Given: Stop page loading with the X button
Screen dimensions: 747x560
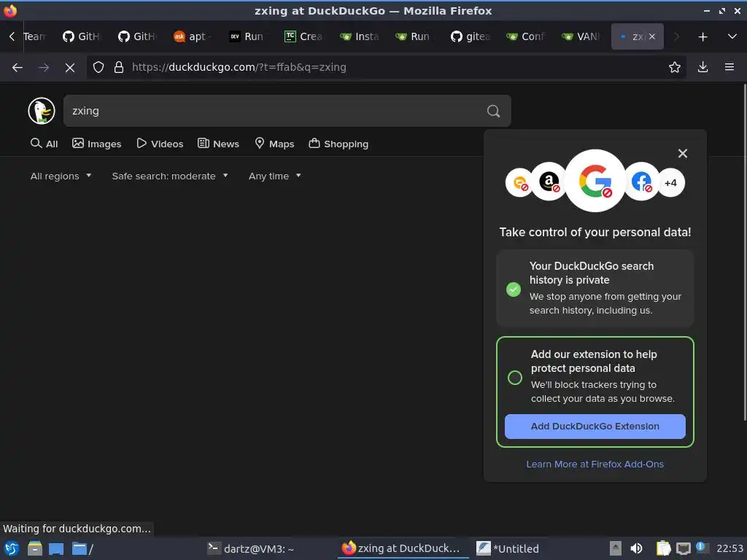Looking at the screenshot, I should pos(70,68).
